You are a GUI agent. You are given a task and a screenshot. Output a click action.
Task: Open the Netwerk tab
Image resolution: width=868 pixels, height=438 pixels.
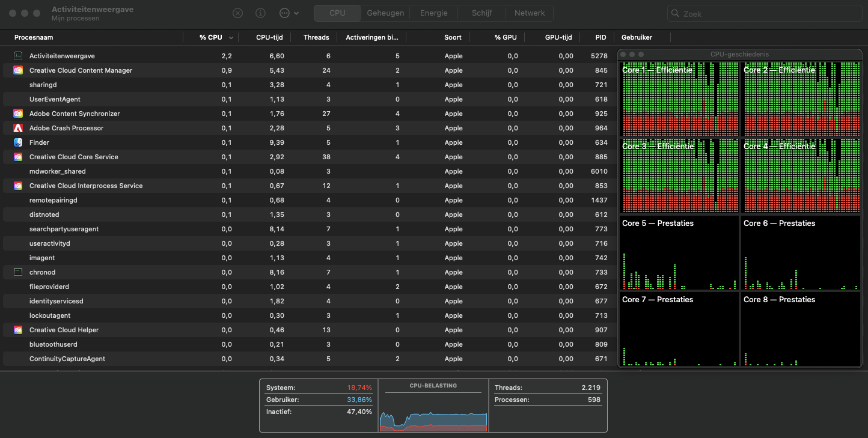click(x=530, y=13)
